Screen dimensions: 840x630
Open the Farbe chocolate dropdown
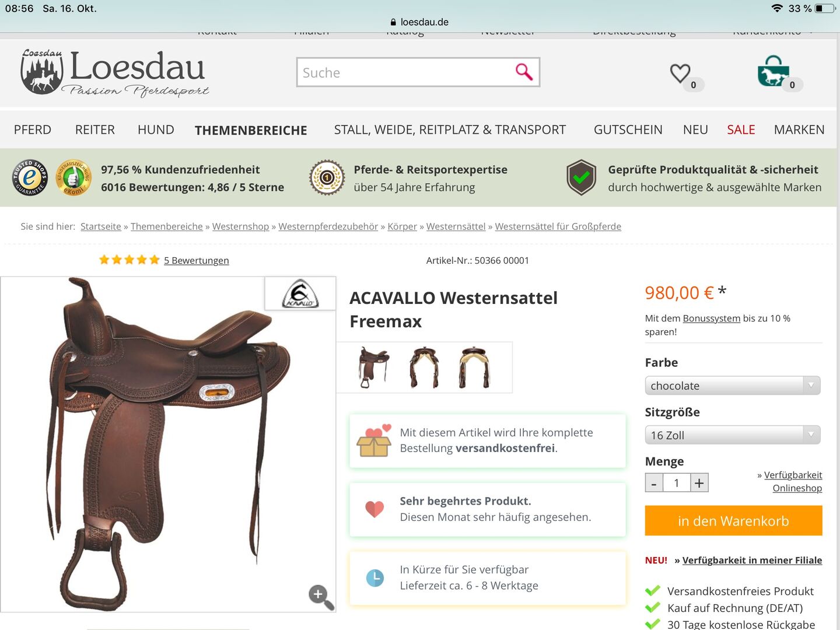click(x=733, y=386)
